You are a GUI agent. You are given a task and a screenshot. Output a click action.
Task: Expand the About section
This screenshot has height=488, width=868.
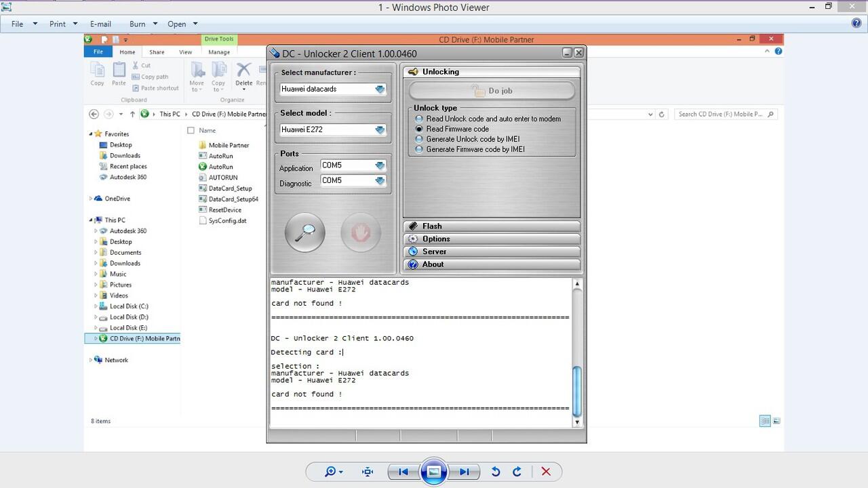[x=492, y=264]
